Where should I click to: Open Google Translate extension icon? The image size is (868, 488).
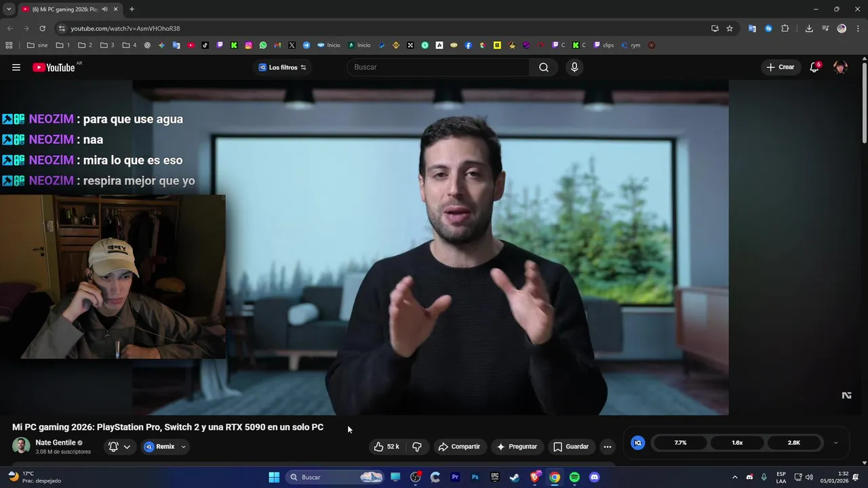pyautogui.click(x=752, y=28)
